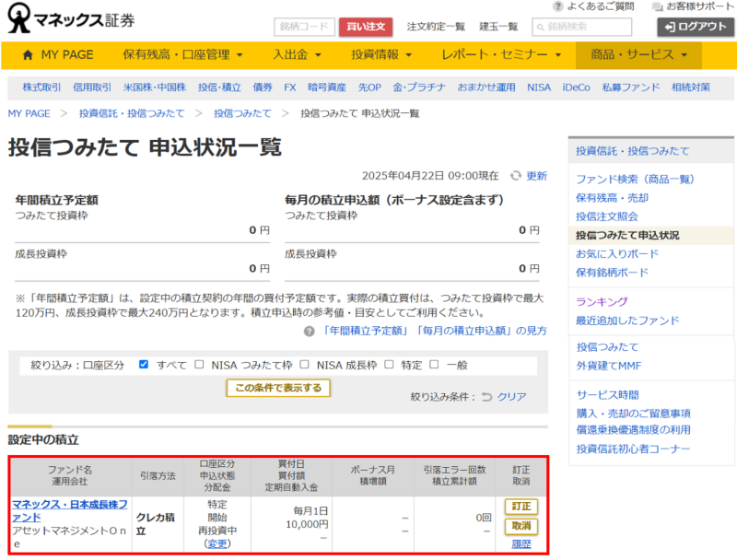Screen dimensions: 737x560
Task: Expand 保有残高・口座管理 dropdown menu
Action: 182,55
